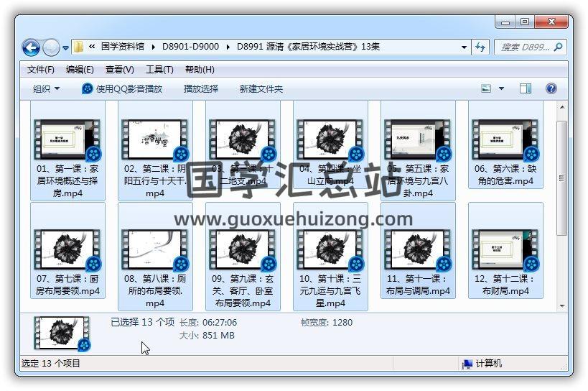Select video thumbnail 03、第三课 十二地支
588x391 pixels.
point(243,139)
